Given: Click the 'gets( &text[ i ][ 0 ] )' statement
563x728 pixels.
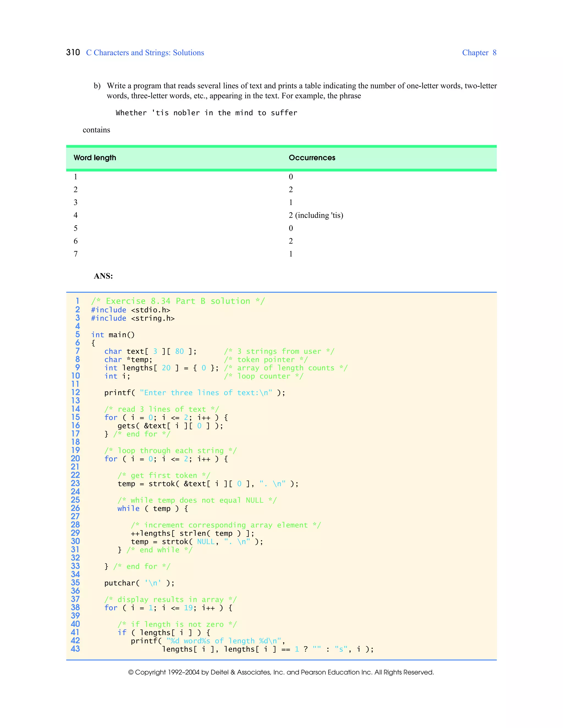Looking at the screenshot, I should click(x=170, y=426).
